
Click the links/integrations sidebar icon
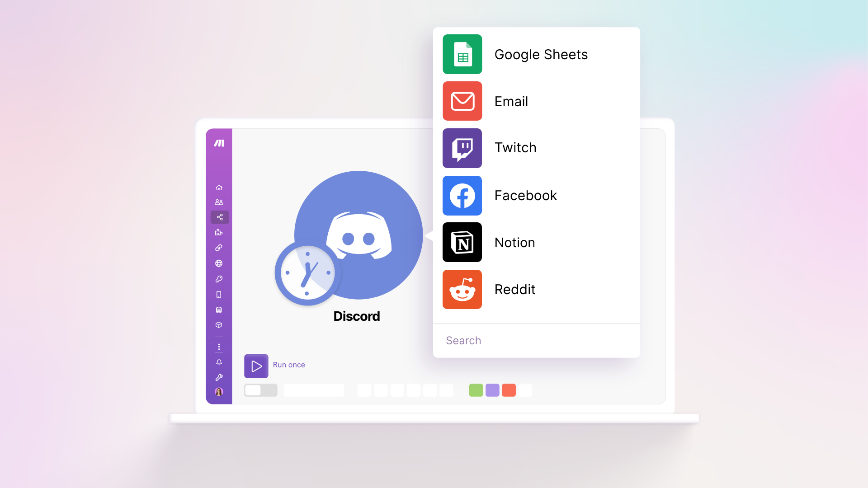pos(219,247)
